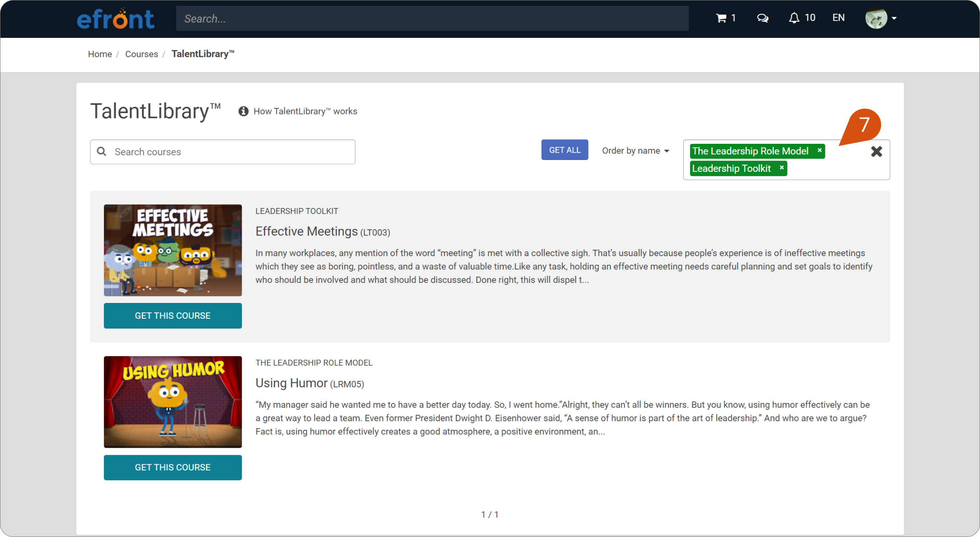Screen dimensions: 980x537
Task: Check notifications via the bell icon
Action: tap(794, 18)
